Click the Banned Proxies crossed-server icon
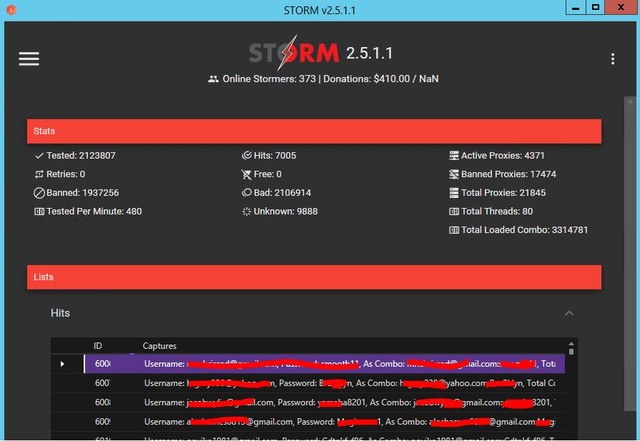640x441 pixels. (454, 174)
